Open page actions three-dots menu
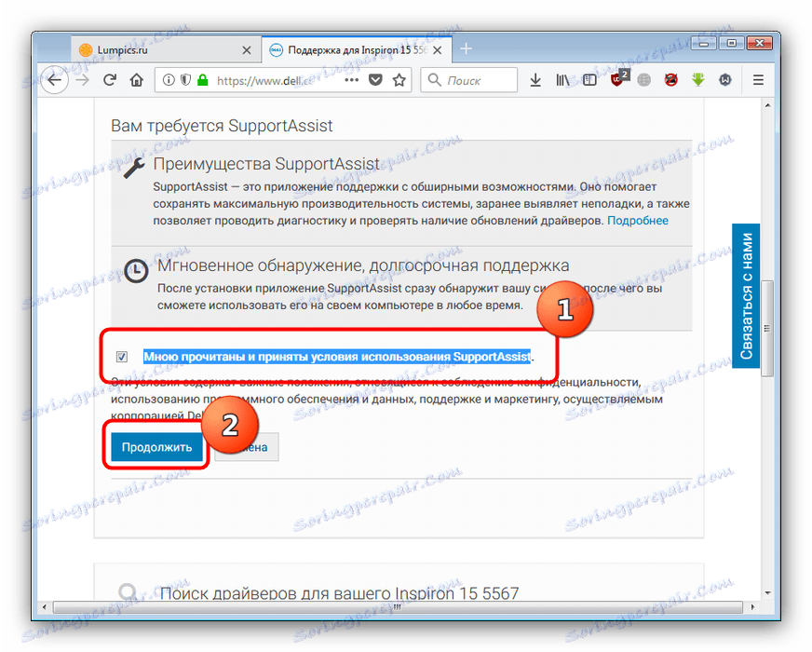Image resolution: width=812 pixels, height=652 pixels. pos(352,80)
